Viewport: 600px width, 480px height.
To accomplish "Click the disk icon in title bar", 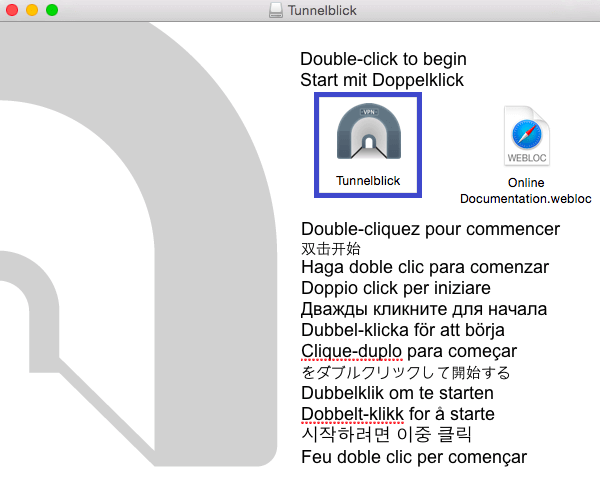I will pos(276,10).
